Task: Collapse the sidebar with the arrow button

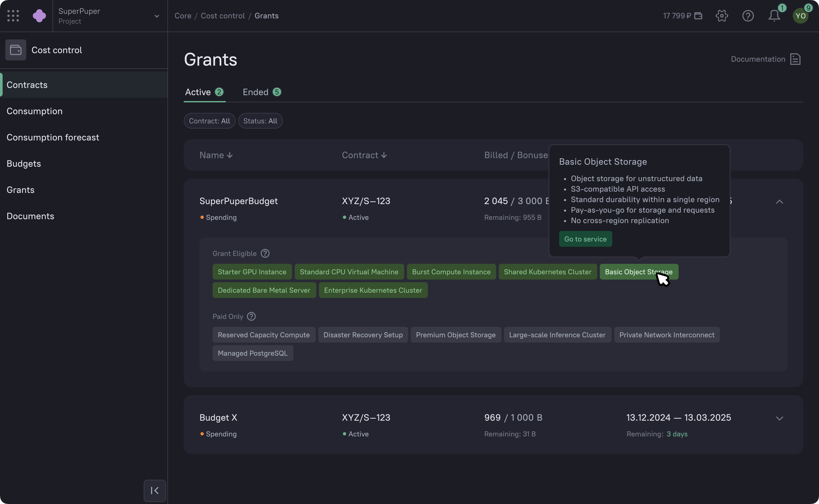Action: click(155, 490)
